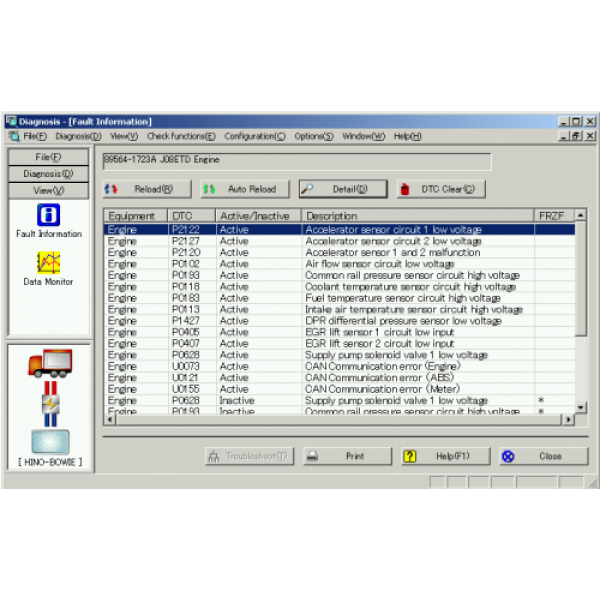Expand the Diagnosis section in sidebar
The width and height of the screenshot is (600, 600).
48,173
